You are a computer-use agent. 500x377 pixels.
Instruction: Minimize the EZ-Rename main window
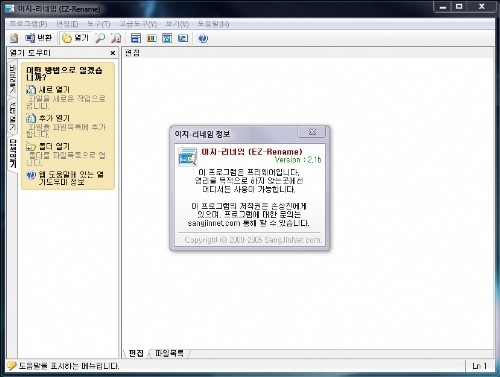(443, 7)
